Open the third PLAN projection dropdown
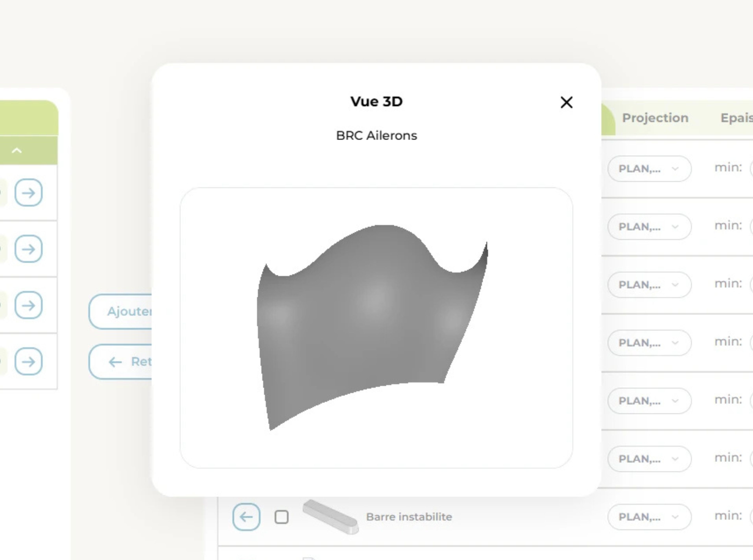Image resolution: width=753 pixels, height=560 pixels. (649, 284)
